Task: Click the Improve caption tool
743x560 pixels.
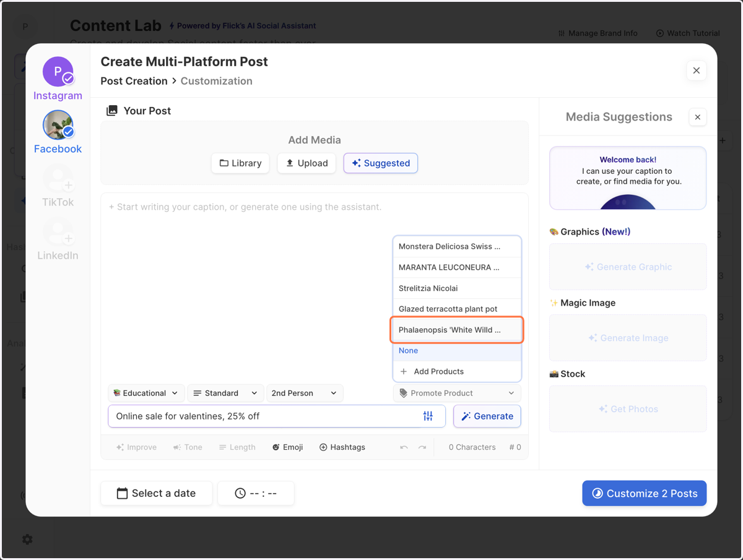Action: pyautogui.click(x=137, y=447)
